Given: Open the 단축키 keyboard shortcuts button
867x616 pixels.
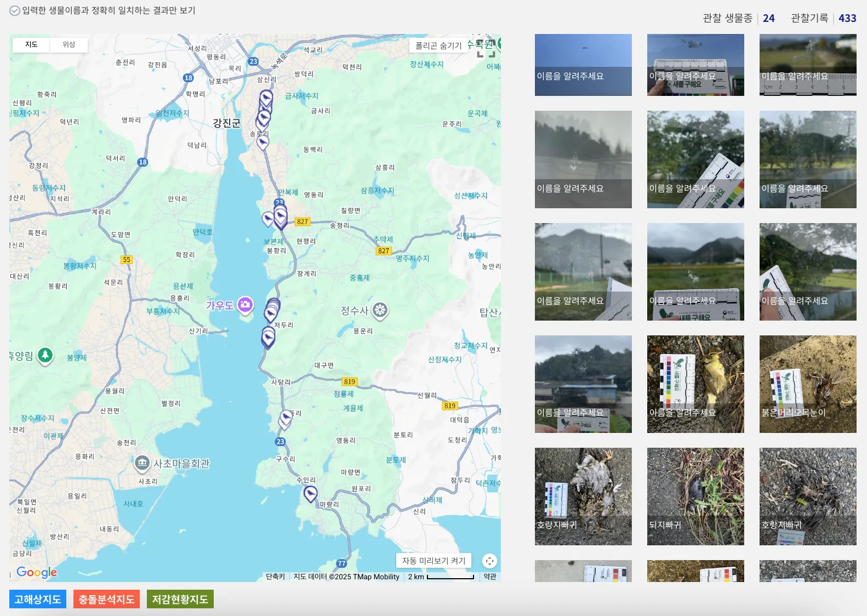Looking at the screenshot, I should [275, 577].
